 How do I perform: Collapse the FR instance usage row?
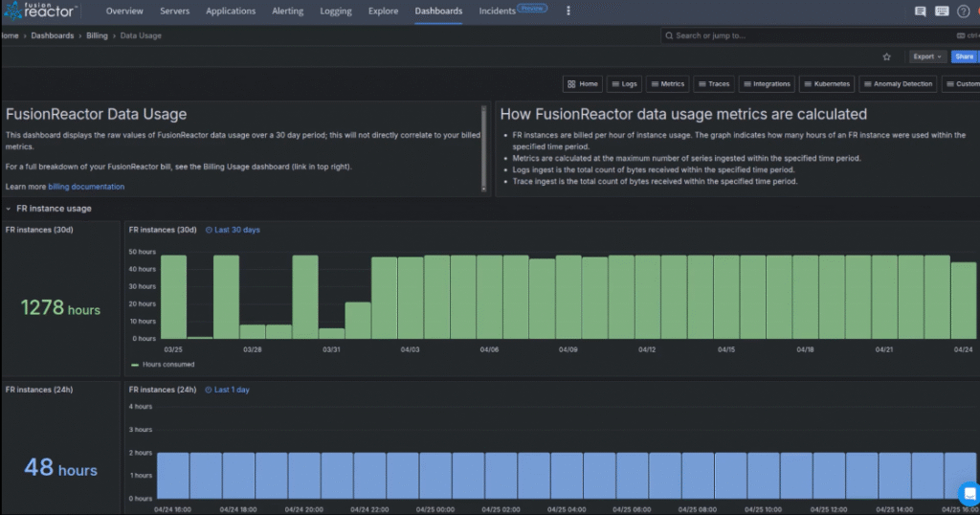point(8,209)
